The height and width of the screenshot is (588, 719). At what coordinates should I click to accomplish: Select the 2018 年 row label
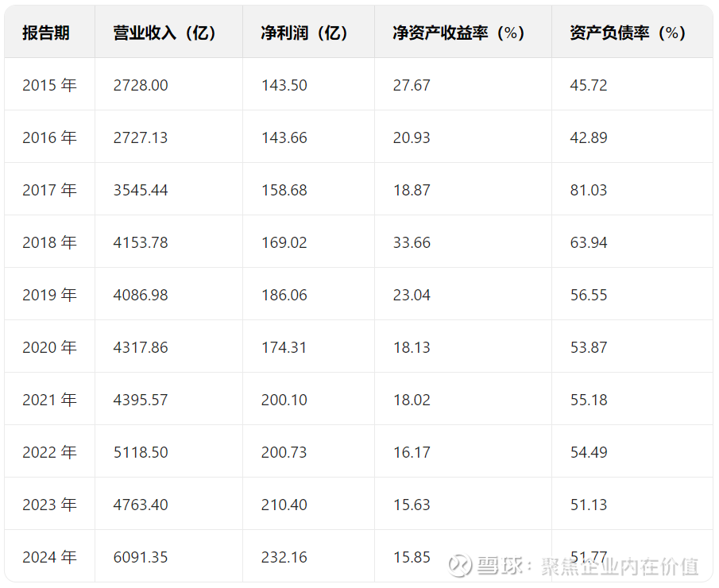(49, 242)
